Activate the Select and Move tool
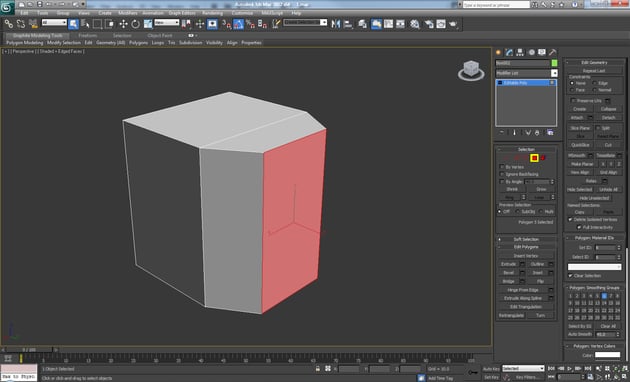The height and width of the screenshot is (382, 630). click(x=123, y=24)
